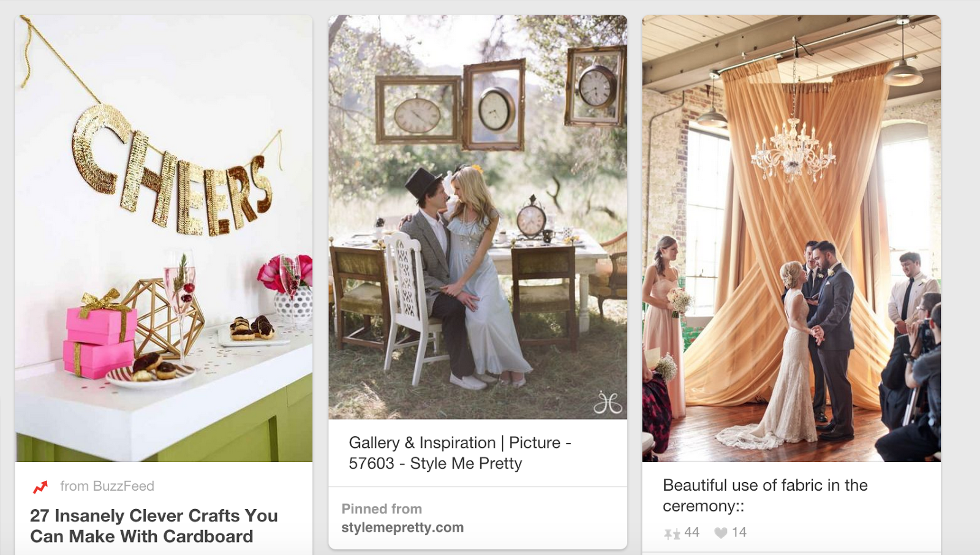View the likes count number 14
The width and height of the screenshot is (980, 555).
tap(739, 532)
